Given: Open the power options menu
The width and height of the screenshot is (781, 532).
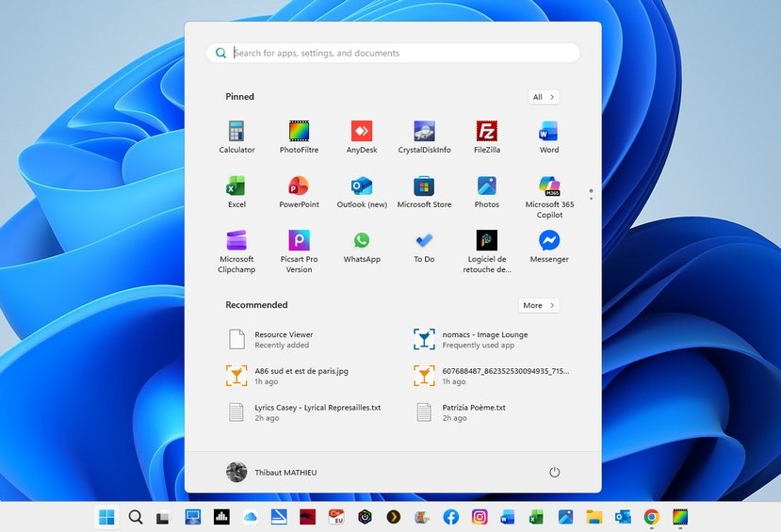Looking at the screenshot, I should (554, 472).
